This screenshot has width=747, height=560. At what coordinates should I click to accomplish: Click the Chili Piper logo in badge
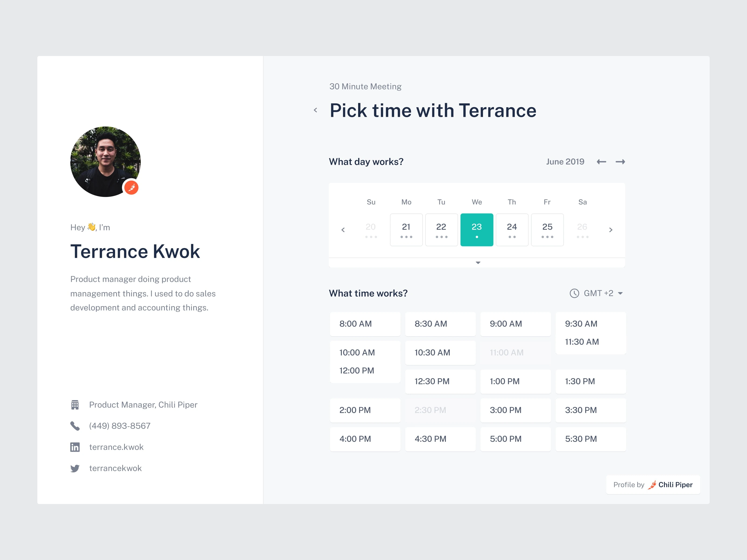(670, 485)
